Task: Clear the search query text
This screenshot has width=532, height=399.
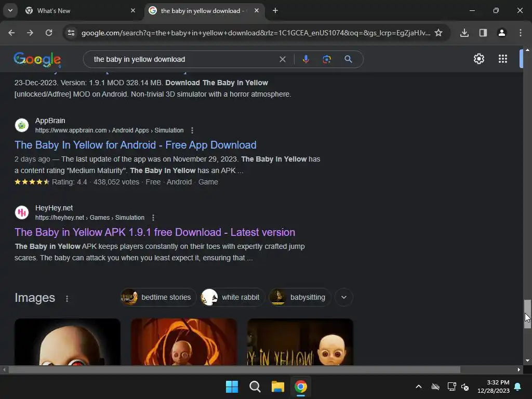Action: tap(282, 59)
